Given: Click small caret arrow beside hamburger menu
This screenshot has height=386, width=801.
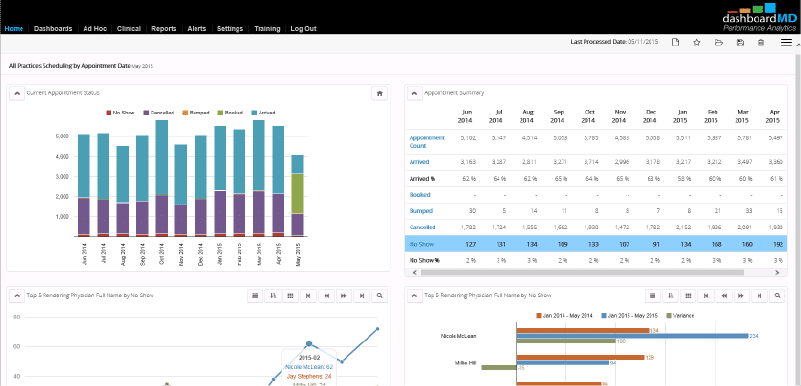Looking at the screenshot, I should pos(797,45).
